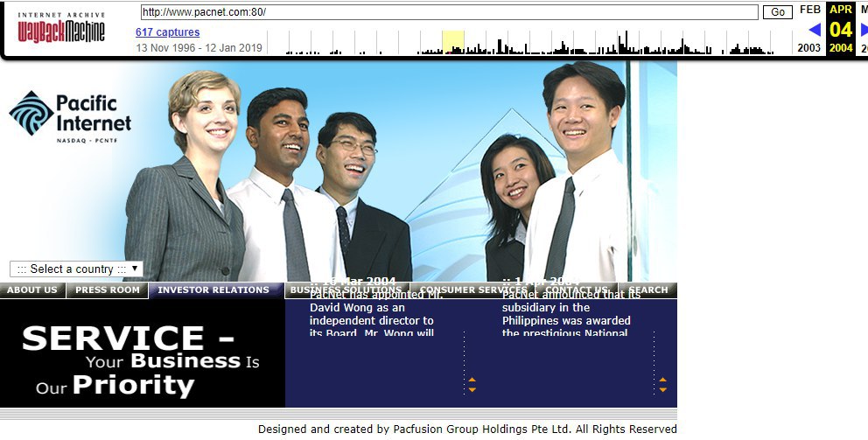Click the Wayback Machine logo
Viewport: 868px width, 440px height.
point(61,29)
